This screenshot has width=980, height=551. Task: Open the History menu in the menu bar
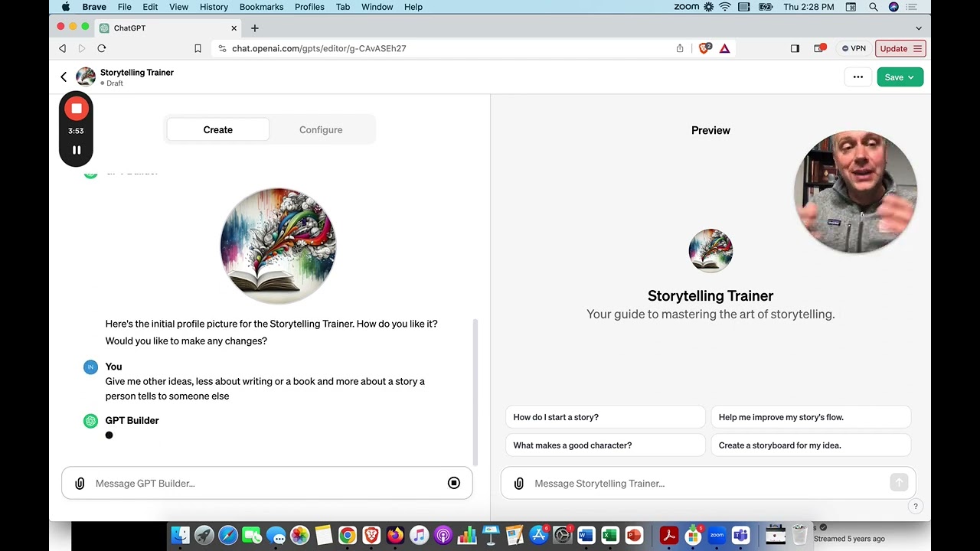214,7
